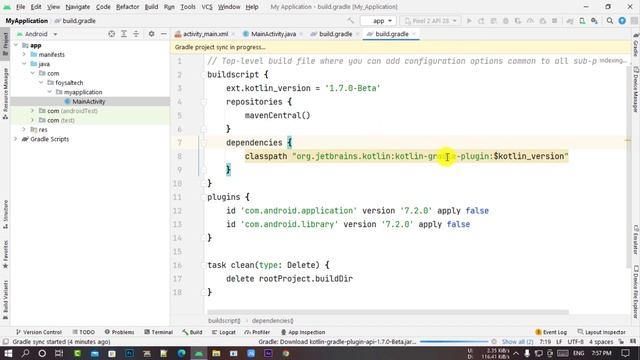The image size is (640, 360).
Task: Click the Select Opened File target icon
Action: (x=111, y=34)
